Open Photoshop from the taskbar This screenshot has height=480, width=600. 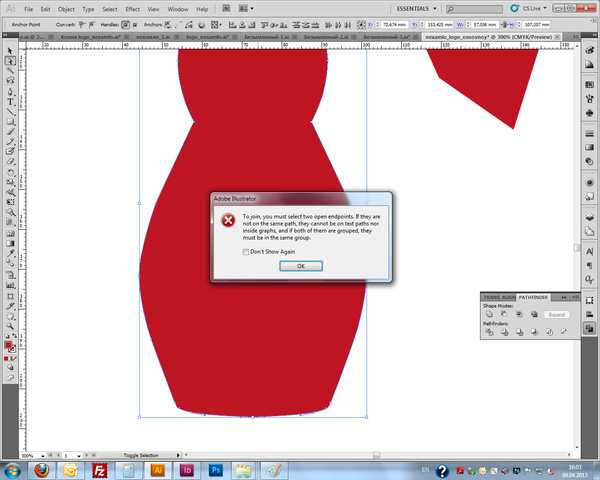[215, 470]
